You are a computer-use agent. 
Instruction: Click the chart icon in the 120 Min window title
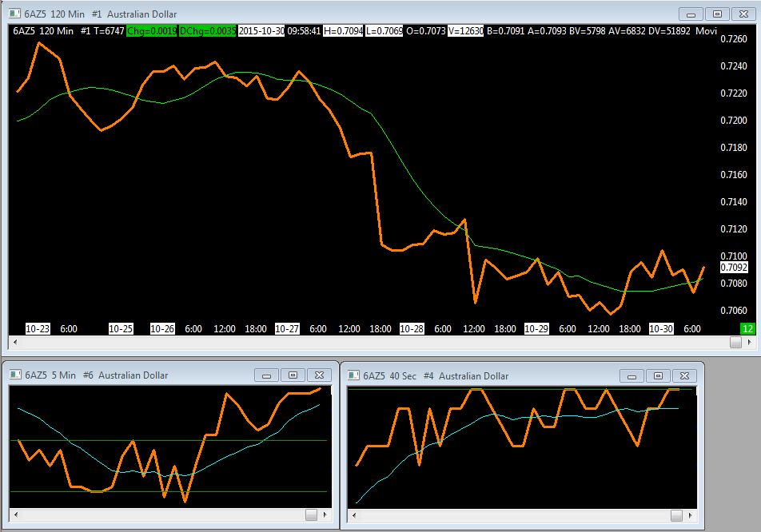coord(14,14)
